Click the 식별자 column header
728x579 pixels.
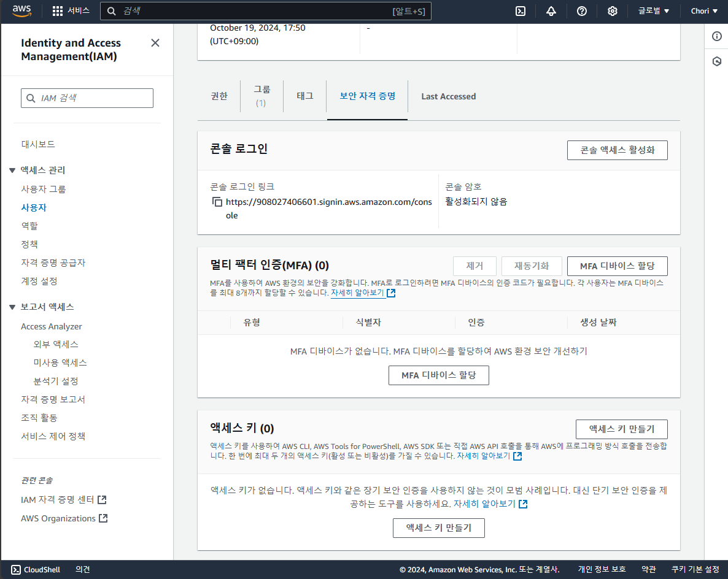(369, 323)
